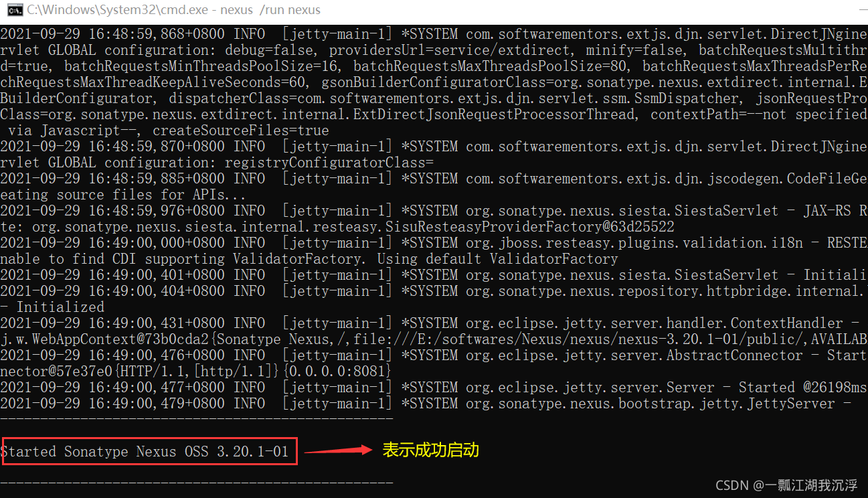Click the 'eating source files for APIs...' line
Screen dimensions: 868x498
pos(123,194)
